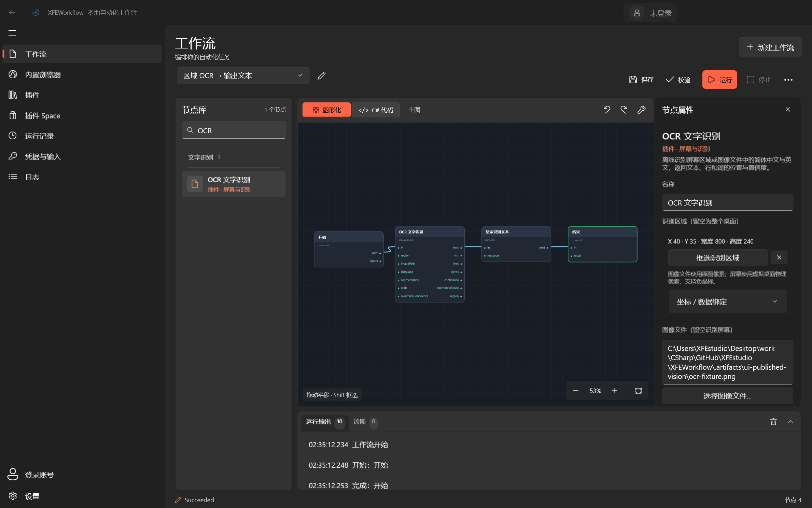
Task: Zoom in the canvas with plus
Action: coord(615,391)
